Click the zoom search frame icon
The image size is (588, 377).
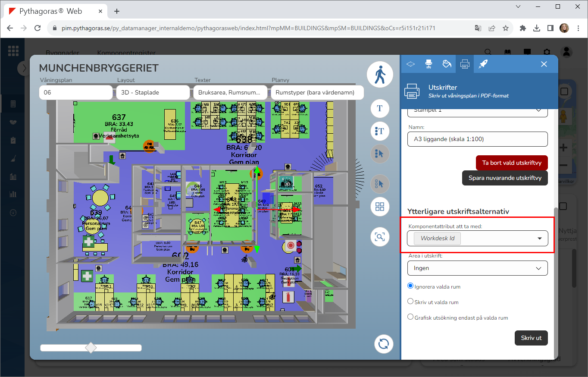(x=380, y=237)
